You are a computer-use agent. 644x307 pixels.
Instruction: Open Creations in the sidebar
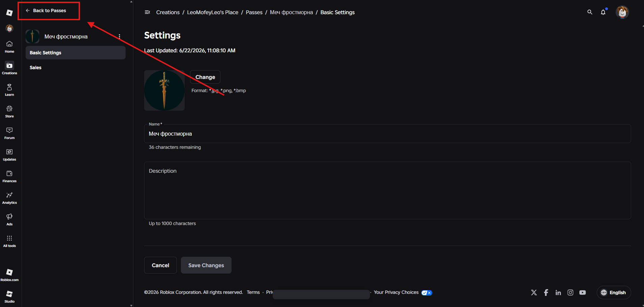[x=9, y=68]
